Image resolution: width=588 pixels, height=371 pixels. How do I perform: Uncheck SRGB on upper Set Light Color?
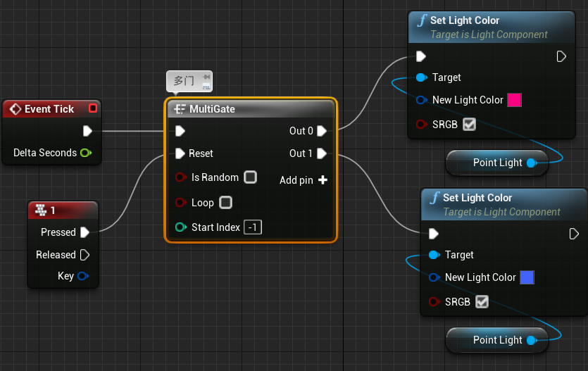point(469,125)
